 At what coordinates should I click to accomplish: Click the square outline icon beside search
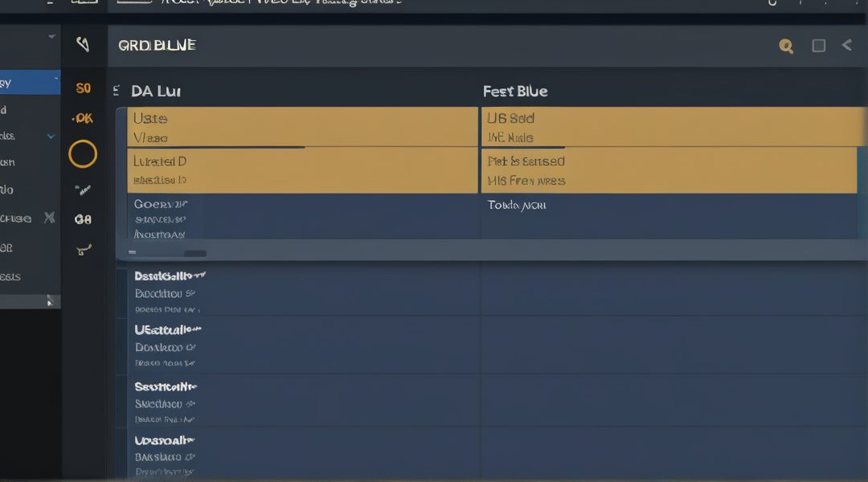coord(818,46)
